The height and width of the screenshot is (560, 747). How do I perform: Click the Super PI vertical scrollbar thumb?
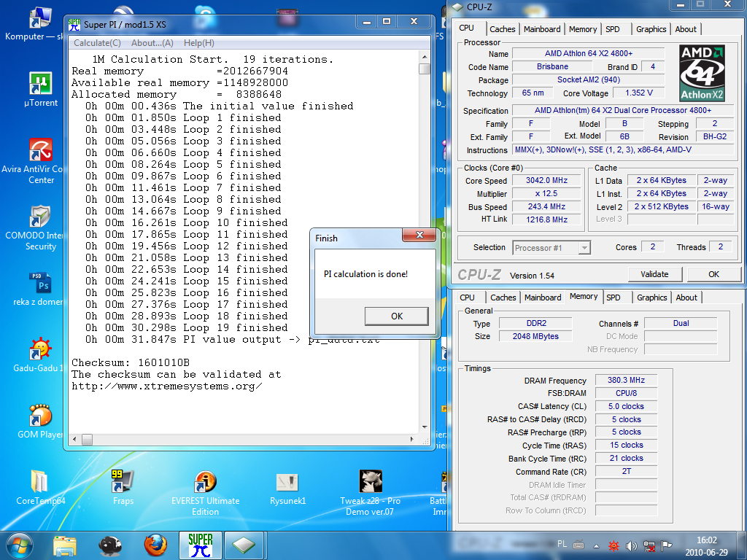(425, 69)
